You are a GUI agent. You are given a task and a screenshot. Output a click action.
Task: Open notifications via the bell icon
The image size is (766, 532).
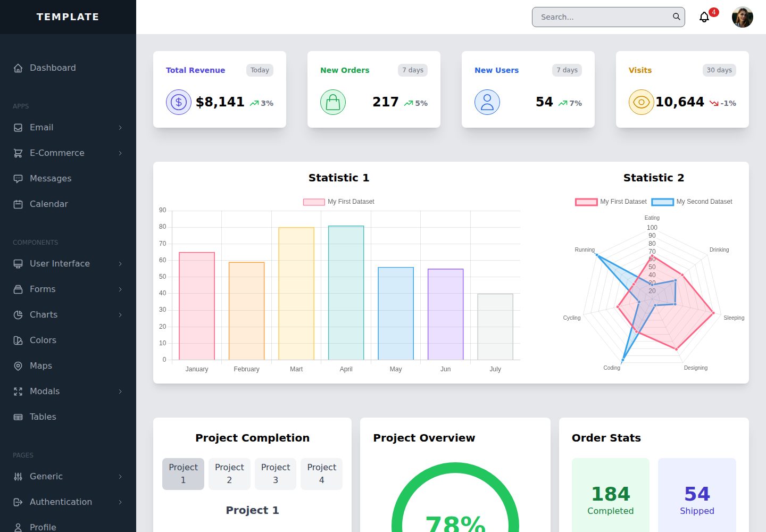[704, 17]
